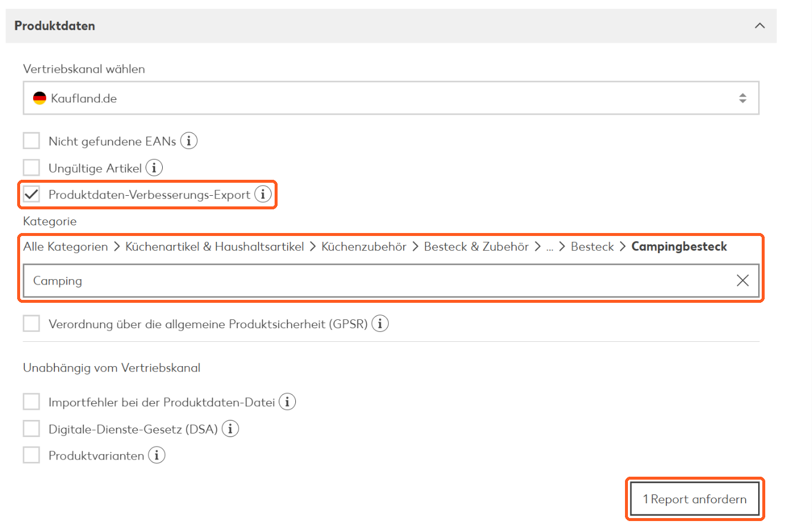Tick the Ungültige Artikel checkbox

(31, 168)
